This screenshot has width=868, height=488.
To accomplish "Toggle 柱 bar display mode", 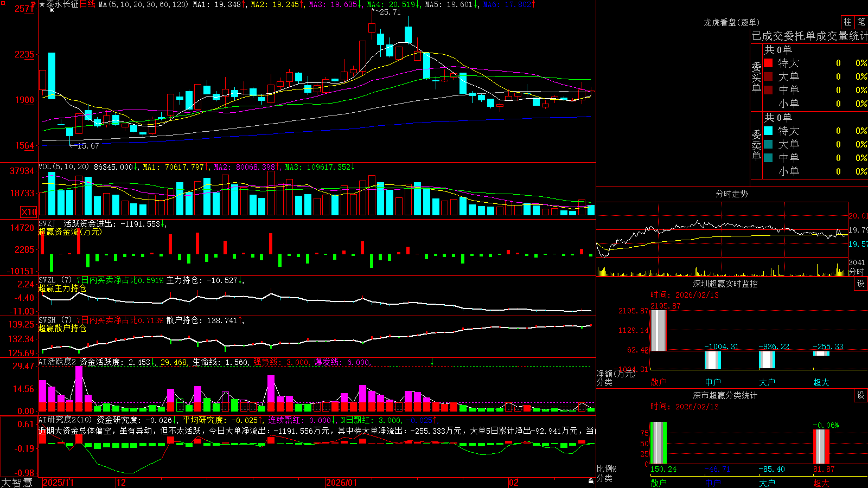I will coord(847,22).
